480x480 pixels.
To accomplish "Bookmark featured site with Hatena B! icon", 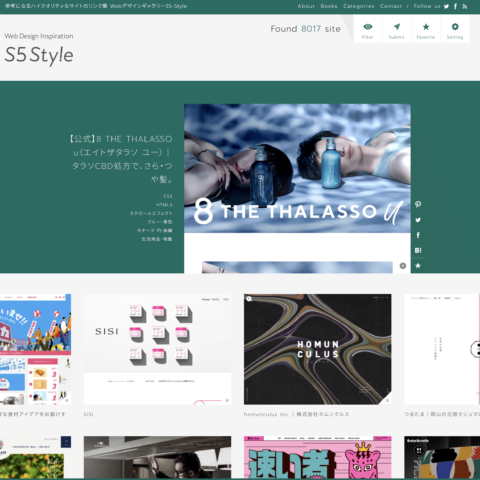I will (x=418, y=250).
